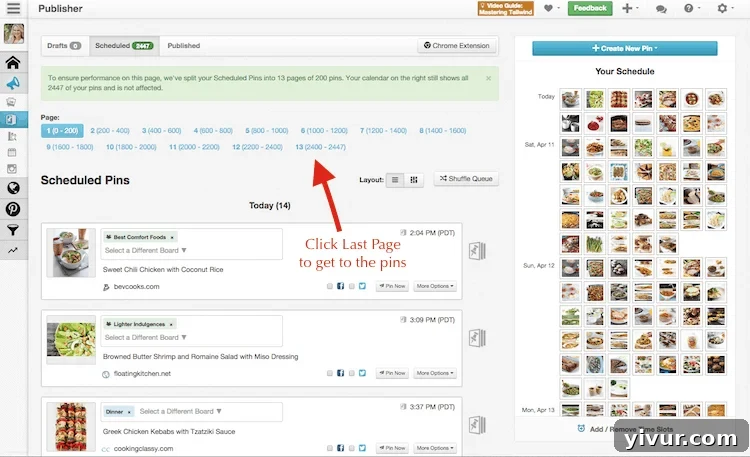
Task: Click the Twitter icon on Browned Butter Shrimp pin
Action: click(x=363, y=373)
